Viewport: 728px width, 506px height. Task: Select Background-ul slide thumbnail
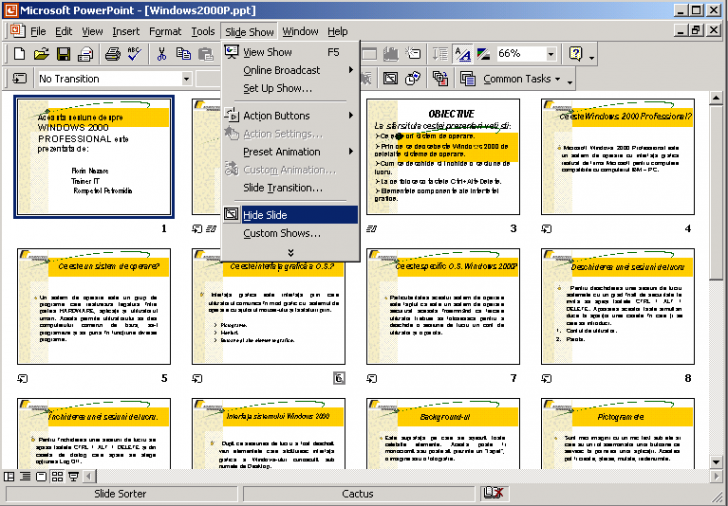point(443,434)
